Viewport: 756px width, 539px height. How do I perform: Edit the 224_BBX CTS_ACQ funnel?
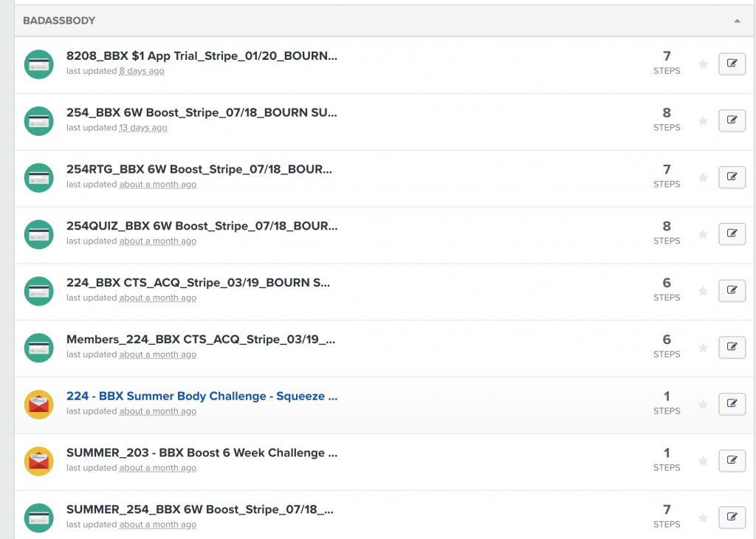pyautogui.click(x=732, y=291)
